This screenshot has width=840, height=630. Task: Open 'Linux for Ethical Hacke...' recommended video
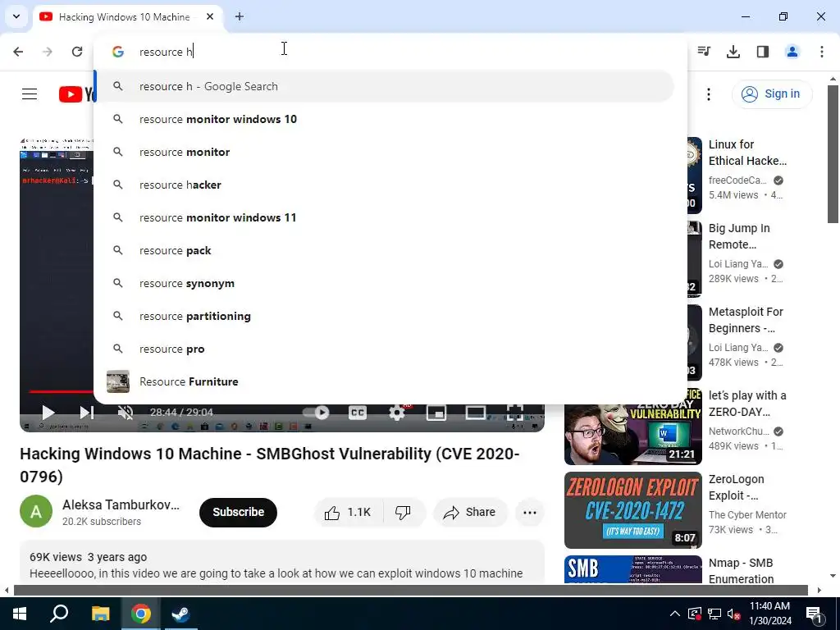pyautogui.click(x=748, y=153)
